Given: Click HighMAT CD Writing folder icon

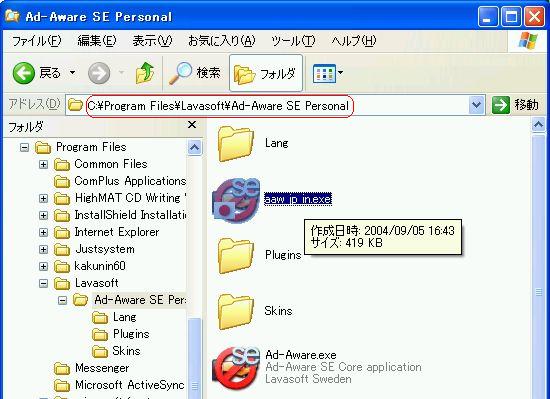Looking at the screenshot, I should point(62,198).
